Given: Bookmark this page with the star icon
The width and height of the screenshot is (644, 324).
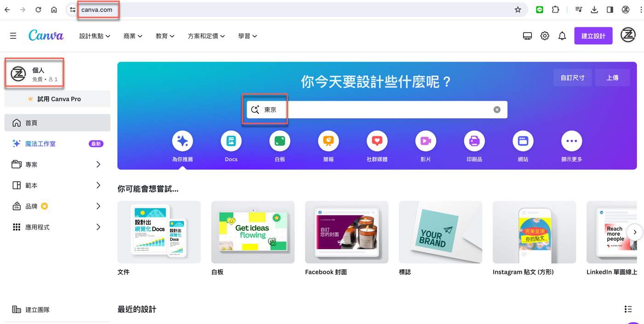Looking at the screenshot, I should point(518,10).
